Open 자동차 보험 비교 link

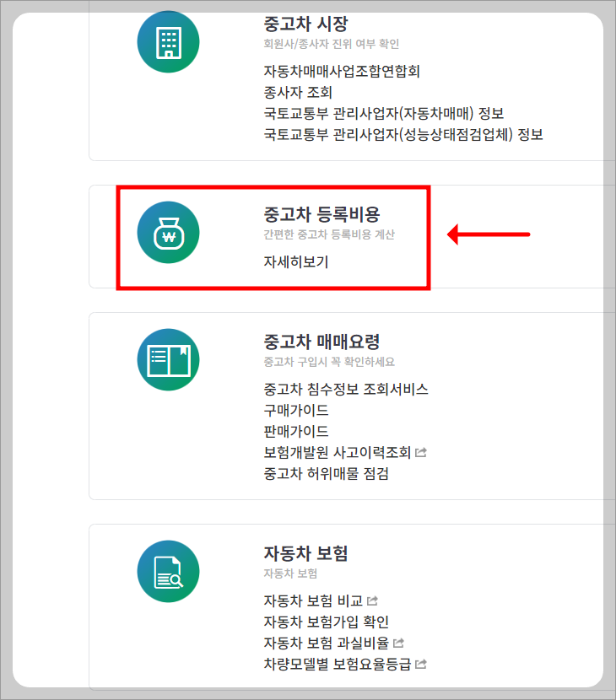click(313, 600)
